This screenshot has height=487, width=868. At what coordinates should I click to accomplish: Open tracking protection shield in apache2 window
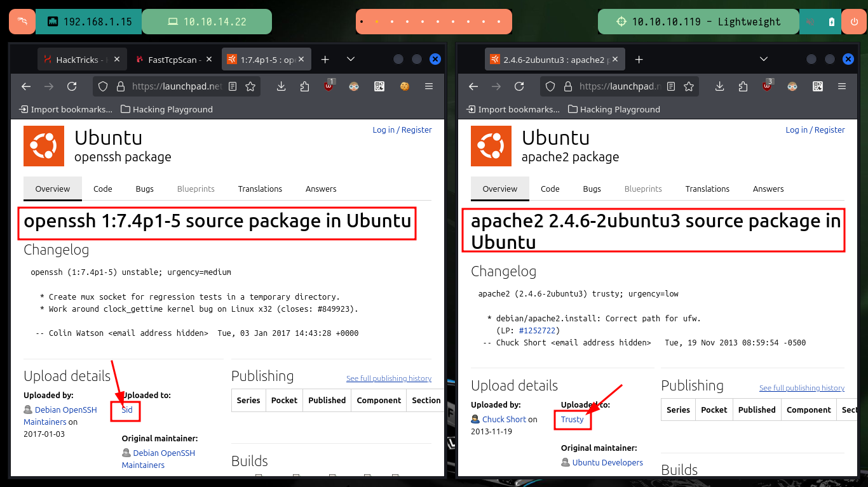pos(551,86)
